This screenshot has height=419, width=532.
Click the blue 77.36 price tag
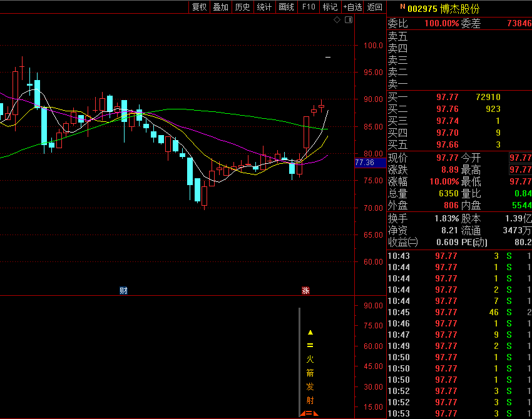point(365,163)
